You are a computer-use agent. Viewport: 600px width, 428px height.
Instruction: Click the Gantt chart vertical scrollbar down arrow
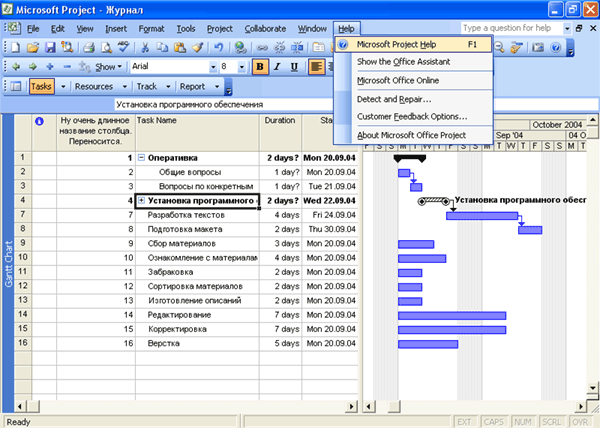pyautogui.click(x=592, y=387)
